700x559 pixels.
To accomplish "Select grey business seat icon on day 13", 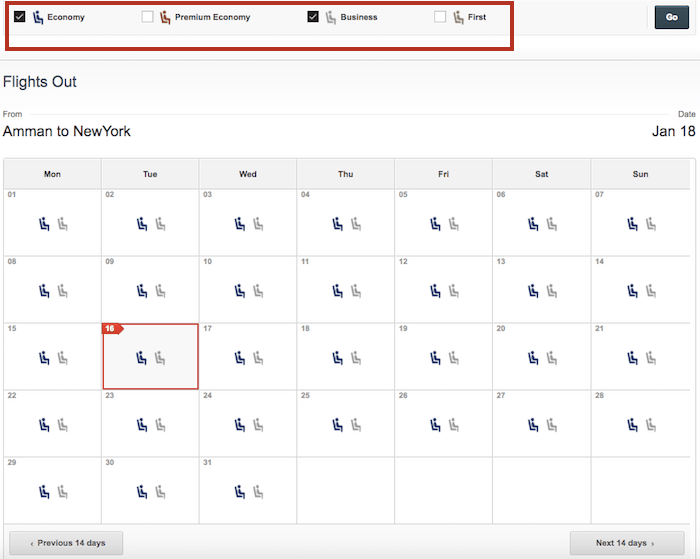I will pos(552,291).
